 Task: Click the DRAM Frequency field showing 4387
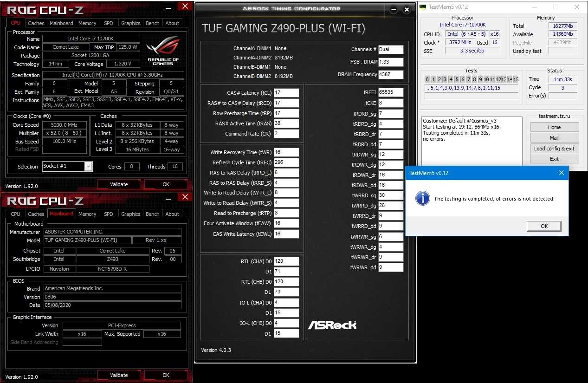click(x=391, y=75)
